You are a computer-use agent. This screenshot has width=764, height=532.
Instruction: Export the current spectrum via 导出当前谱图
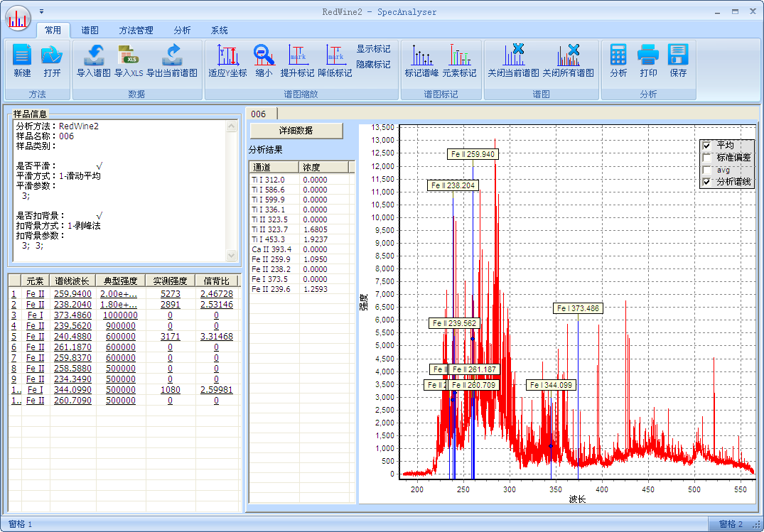click(x=172, y=60)
